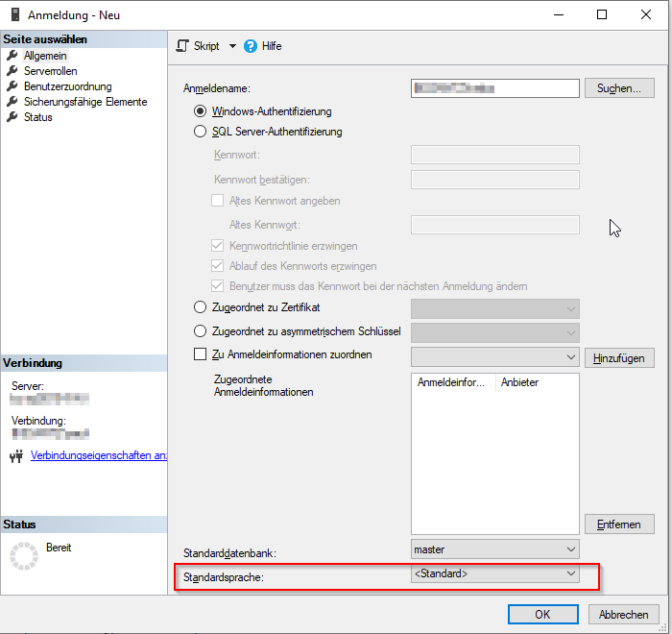Switch to the Status page
Screen dimensions: 672x634
pos(37,117)
